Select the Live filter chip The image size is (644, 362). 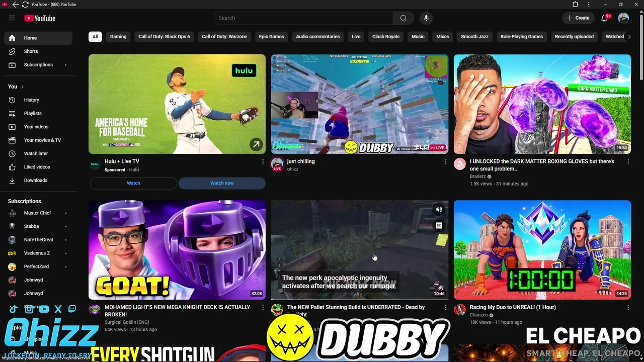click(356, 37)
